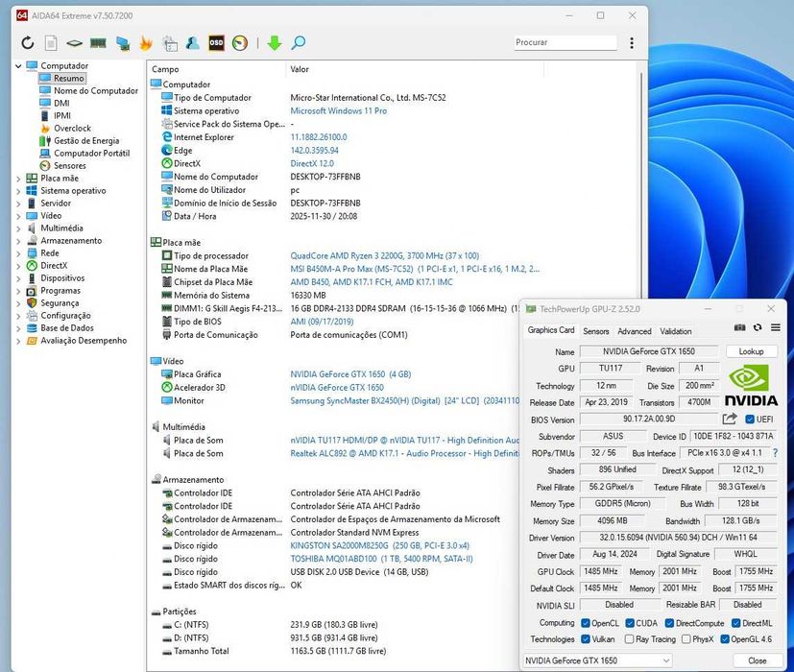The image size is (794, 672).
Task: Expand the Placa mãe tree node
Action: pos(19,179)
